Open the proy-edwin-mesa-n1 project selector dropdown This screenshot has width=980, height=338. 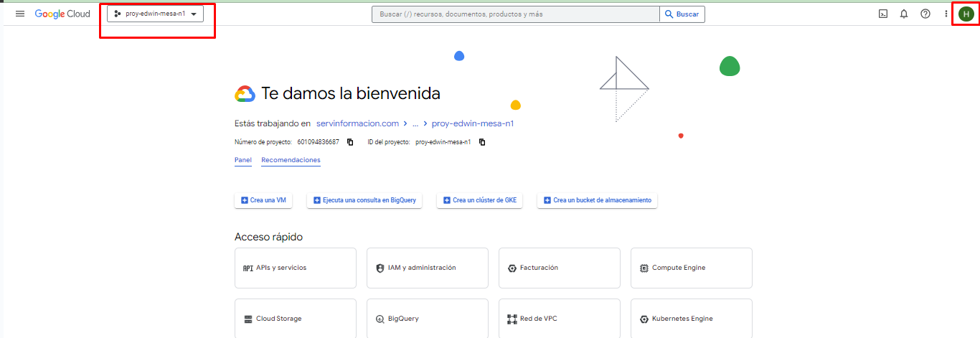156,14
